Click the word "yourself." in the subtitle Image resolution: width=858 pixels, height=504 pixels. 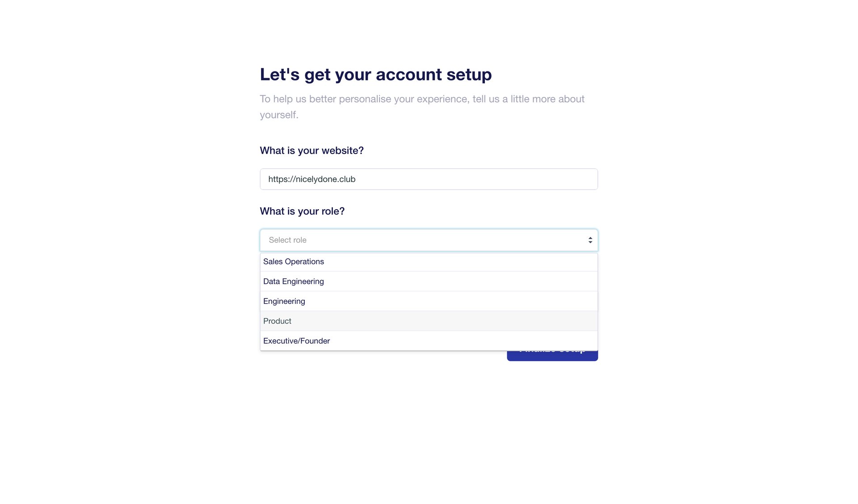pos(279,115)
